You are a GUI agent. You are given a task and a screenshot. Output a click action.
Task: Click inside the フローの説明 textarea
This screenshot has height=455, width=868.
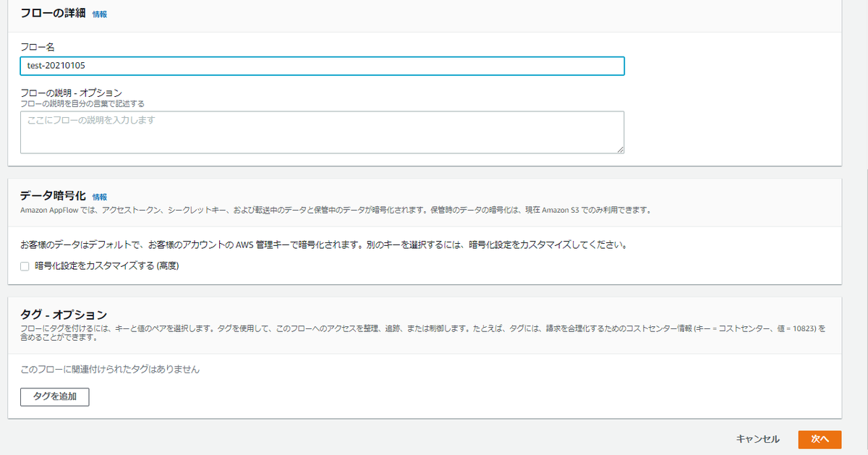[x=322, y=132]
